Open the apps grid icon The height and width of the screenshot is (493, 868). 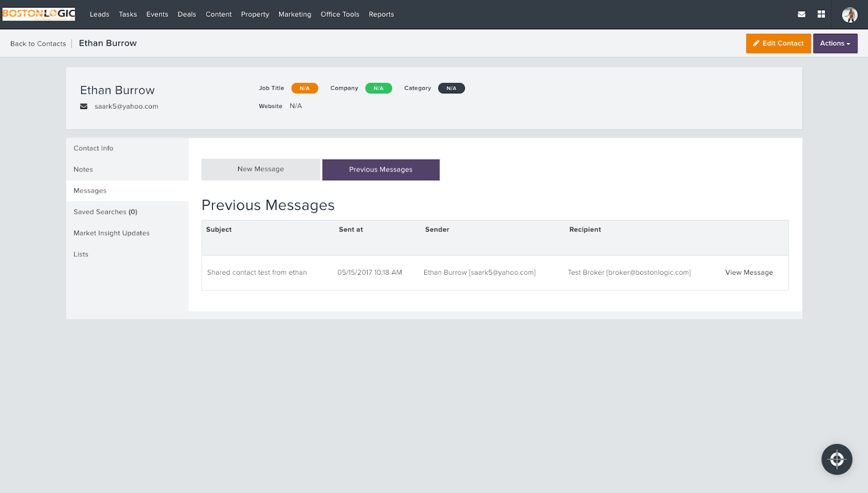[821, 14]
